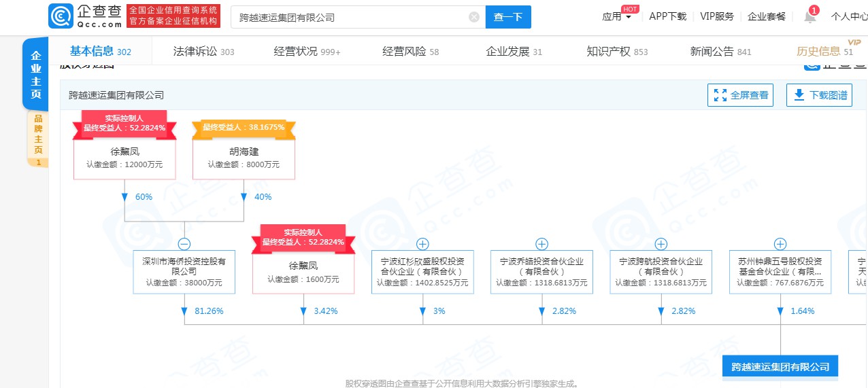Open the 应用 dropdown menu
This screenshot has width=868, height=388.
[x=616, y=16]
